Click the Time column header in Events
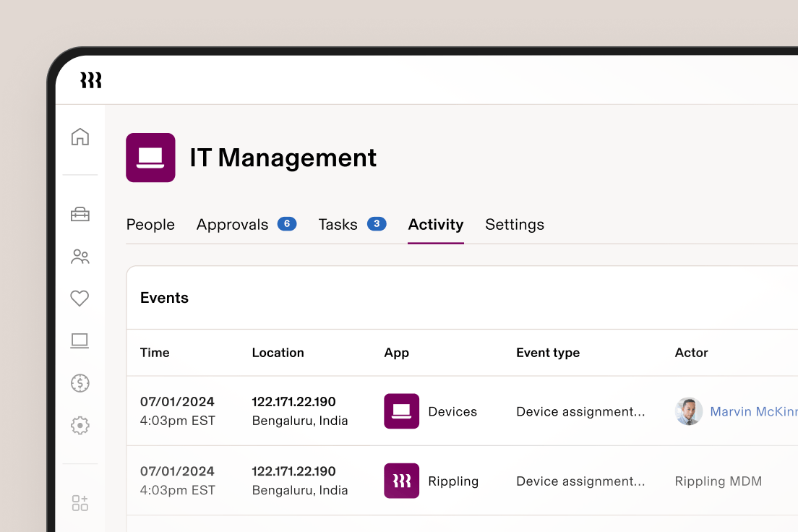798x532 pixels. coord(155,353)
